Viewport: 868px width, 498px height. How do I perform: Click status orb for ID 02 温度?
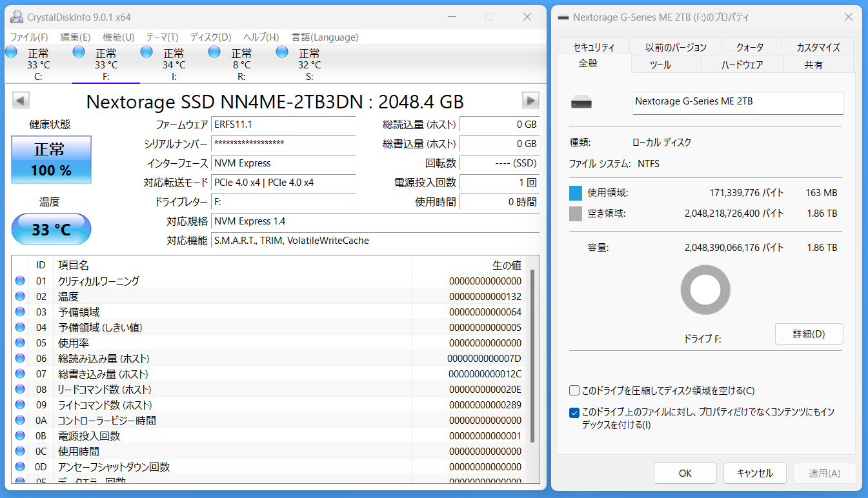[20, 296]
